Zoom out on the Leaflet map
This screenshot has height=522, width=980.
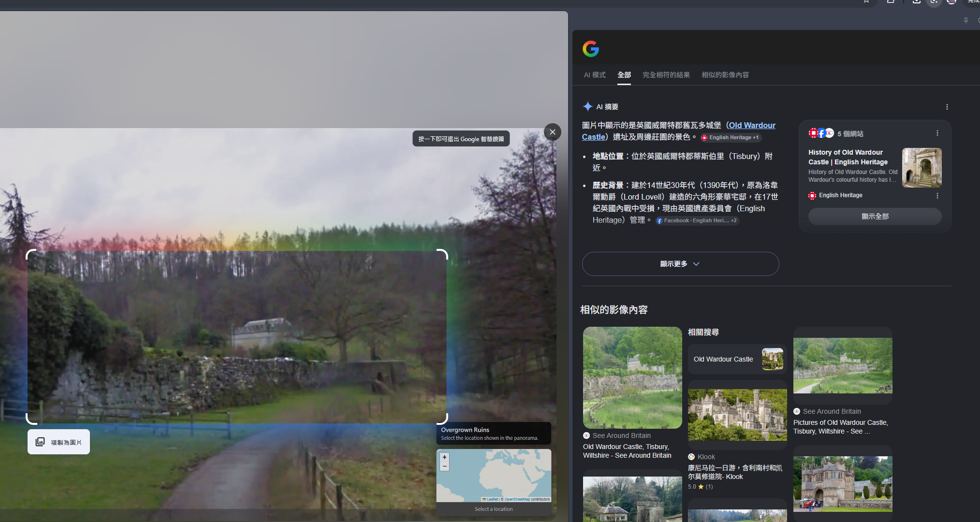444,466
